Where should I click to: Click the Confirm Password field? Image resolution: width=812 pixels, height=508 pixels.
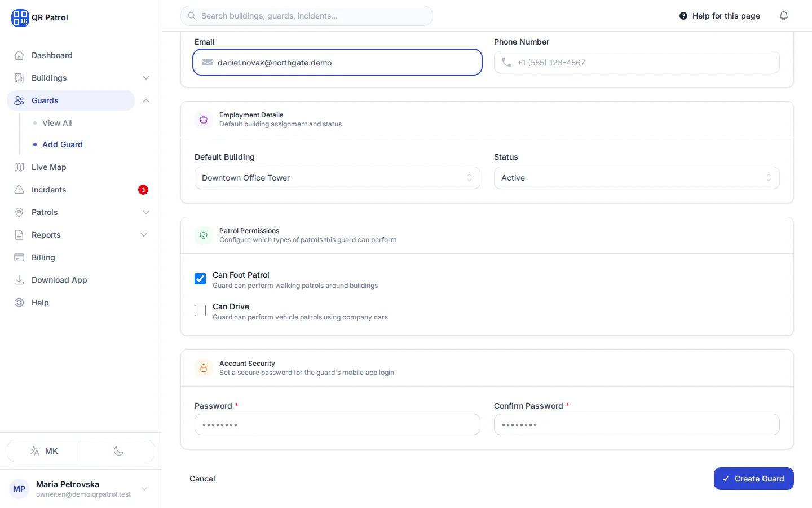point(637,424)
